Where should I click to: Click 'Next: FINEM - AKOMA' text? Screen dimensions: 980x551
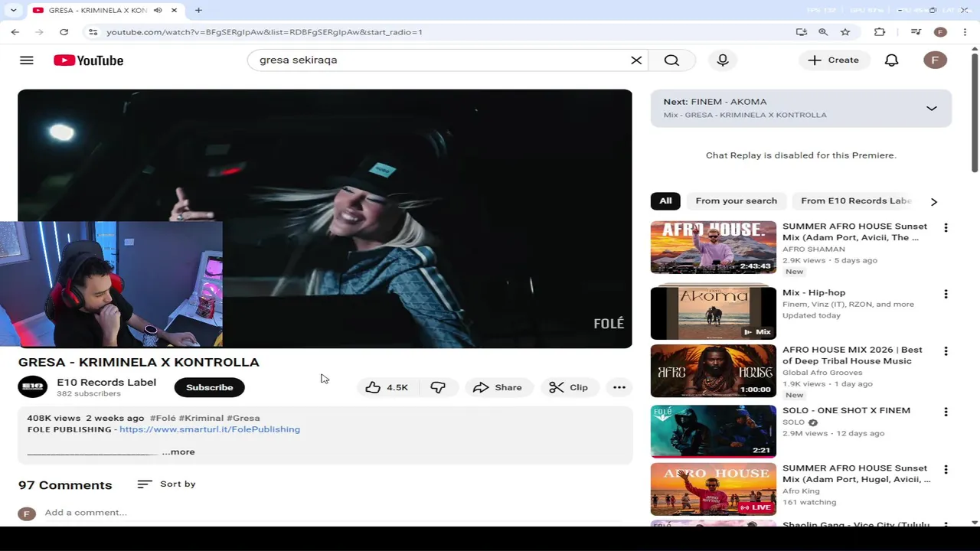[715, 102]
